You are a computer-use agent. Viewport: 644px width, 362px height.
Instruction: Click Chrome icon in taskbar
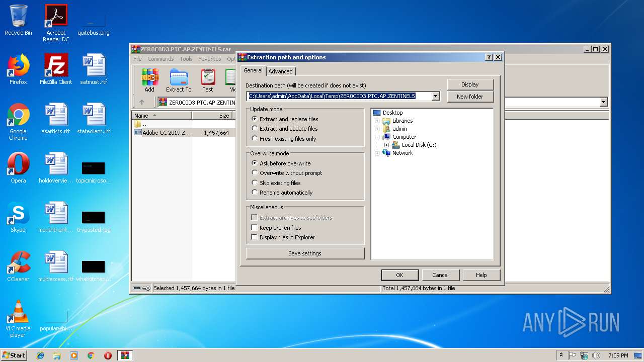click(91, 355)
